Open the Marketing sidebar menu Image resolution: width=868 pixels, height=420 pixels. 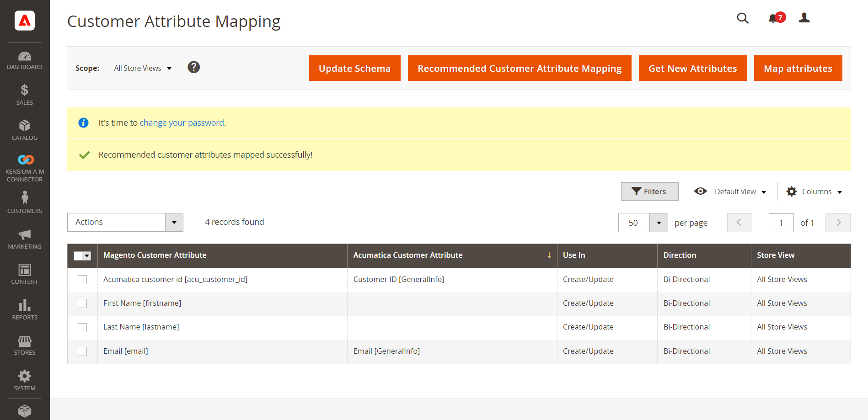click(x=25, y=239)
